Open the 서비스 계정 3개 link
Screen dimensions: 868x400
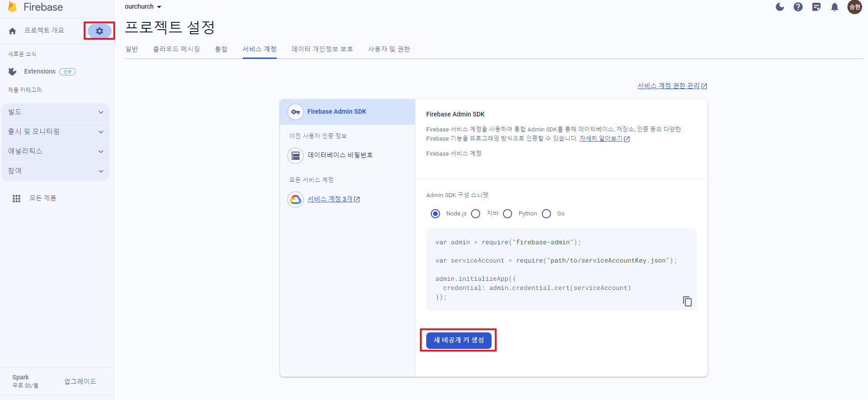(x=330, y=200)
